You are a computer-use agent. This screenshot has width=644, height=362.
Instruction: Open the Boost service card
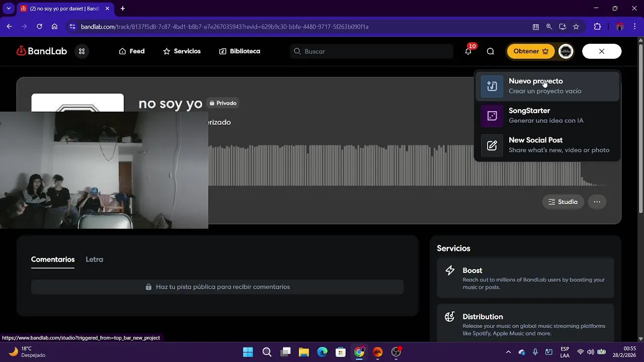tap(525, 278)
